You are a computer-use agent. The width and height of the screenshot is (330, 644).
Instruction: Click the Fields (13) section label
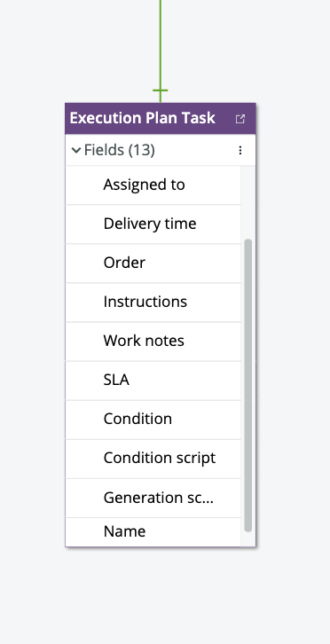tap(119, 150)
